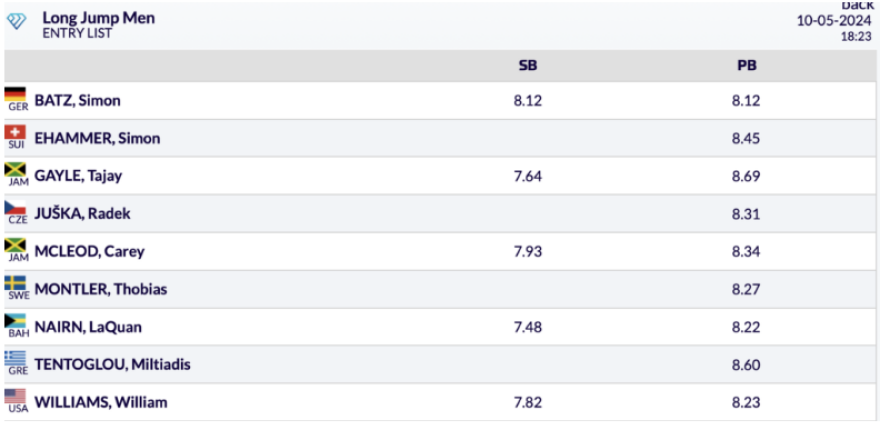Click the Jamaican flag beside GAYLE
Viewport: 880px width, 430px height.
tap(16, 172)
